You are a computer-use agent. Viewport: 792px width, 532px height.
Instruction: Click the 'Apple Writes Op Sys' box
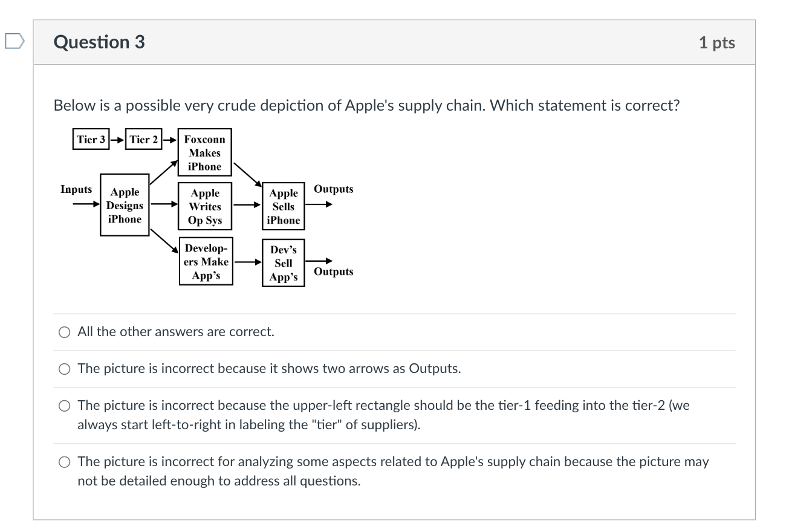coord(205,206)
